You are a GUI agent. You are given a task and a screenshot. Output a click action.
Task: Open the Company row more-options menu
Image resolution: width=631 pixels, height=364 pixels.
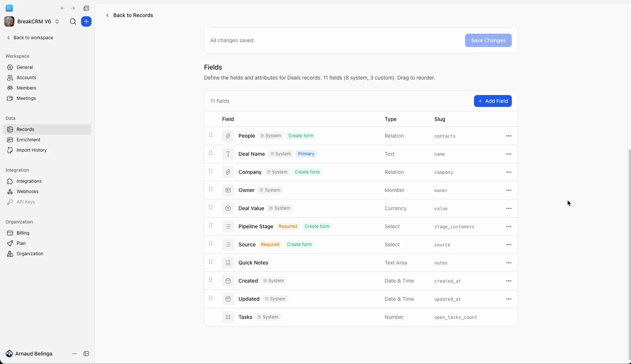click(x=509, y=172)
